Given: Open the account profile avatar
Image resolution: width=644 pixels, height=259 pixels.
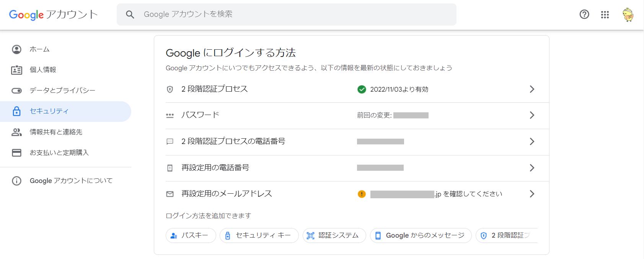Looking at the screenshot, I should (628, 15).
